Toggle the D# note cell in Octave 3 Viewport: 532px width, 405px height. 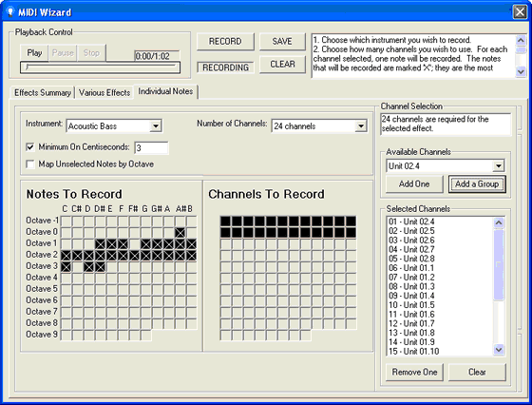pyautogui.click(x=100, y=266)
